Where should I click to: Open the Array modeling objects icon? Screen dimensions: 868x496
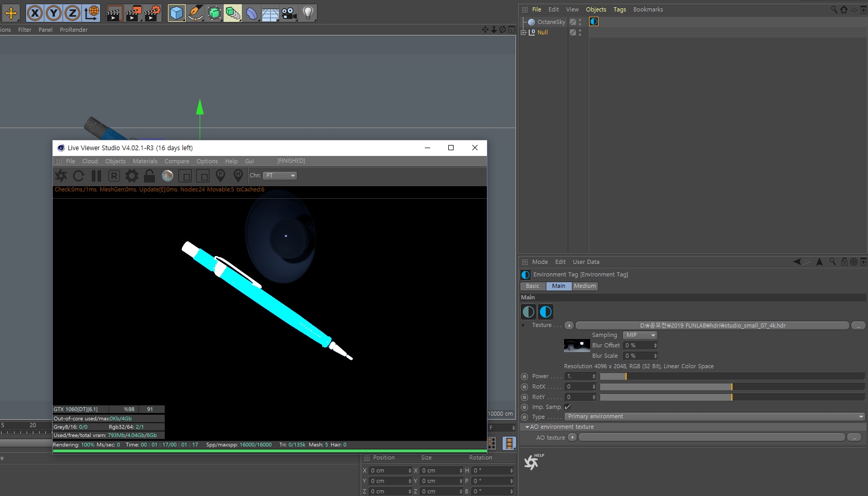click(x=233, y=13)
